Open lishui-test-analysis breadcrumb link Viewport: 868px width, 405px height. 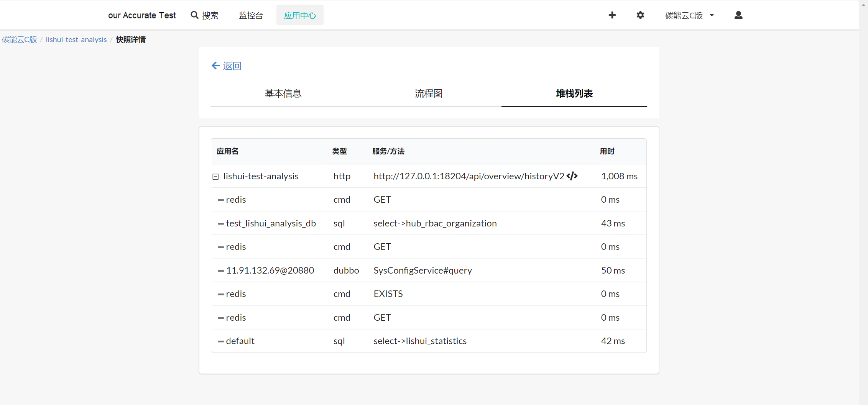(x=76, y=39)
